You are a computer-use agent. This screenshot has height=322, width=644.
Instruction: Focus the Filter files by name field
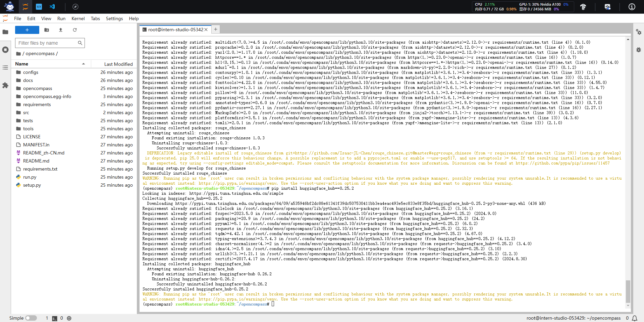click(50, 43)
